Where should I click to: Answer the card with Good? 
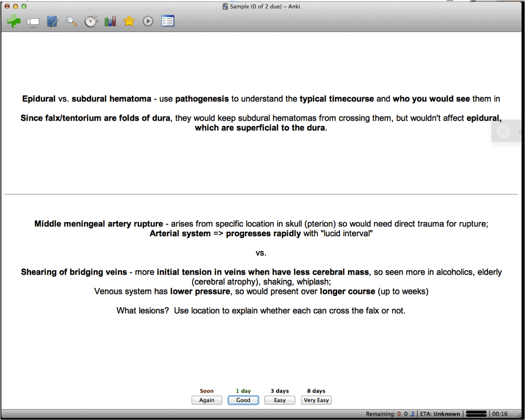[x=243, y=400]
